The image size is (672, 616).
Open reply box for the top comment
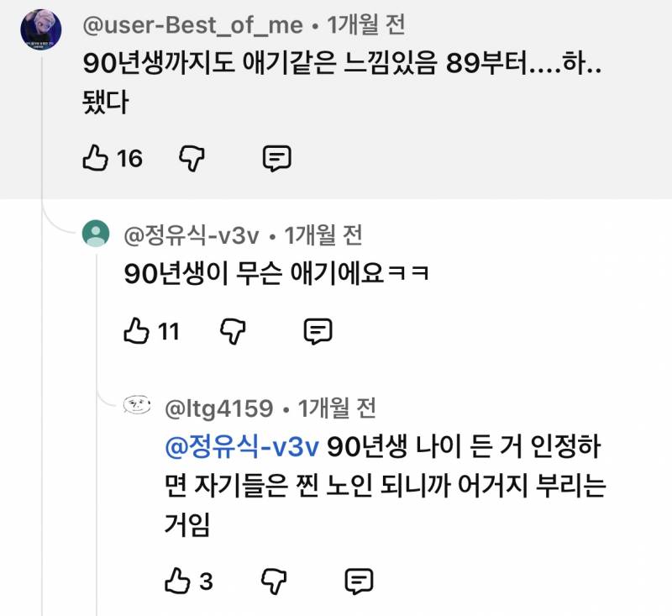[277, 156]
